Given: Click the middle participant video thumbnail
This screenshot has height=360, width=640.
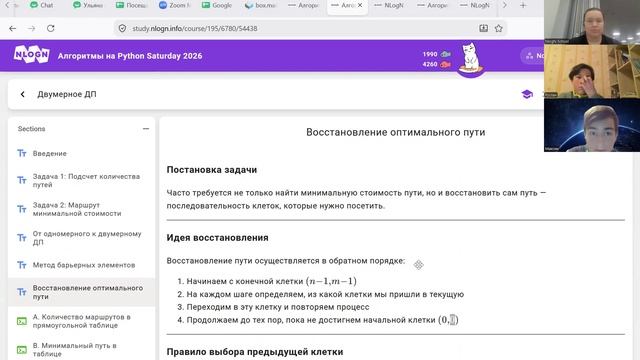Looking at the screenshot, I should tap(592, 71).
